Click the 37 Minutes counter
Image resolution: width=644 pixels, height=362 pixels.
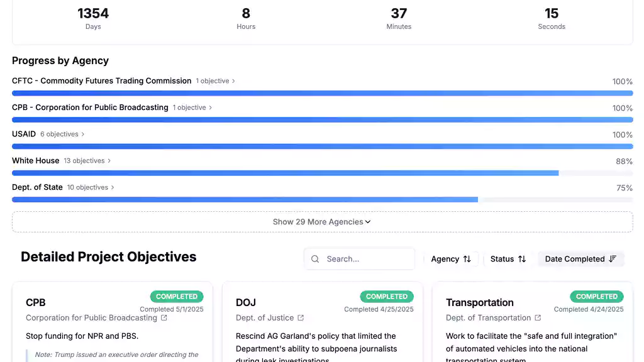point(399,19)
